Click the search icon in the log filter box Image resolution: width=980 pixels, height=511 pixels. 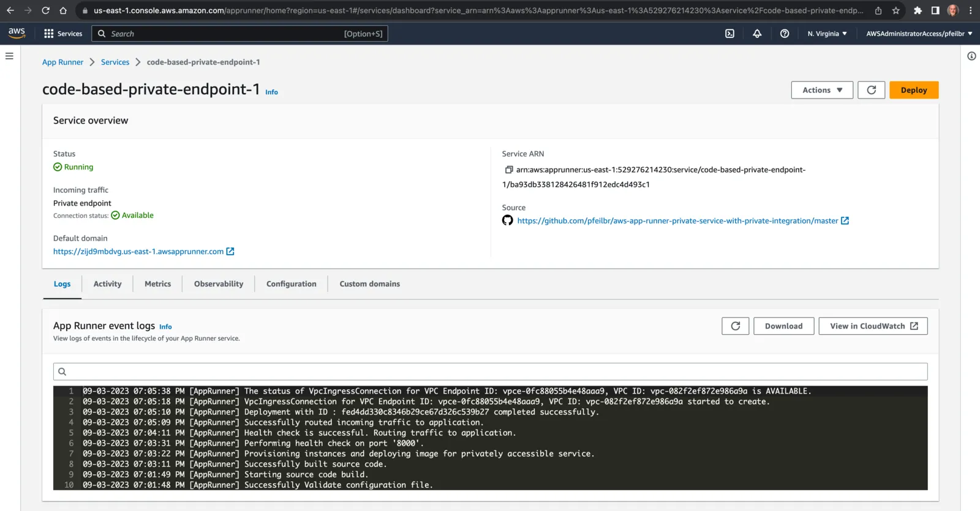(x=62, y=371)
